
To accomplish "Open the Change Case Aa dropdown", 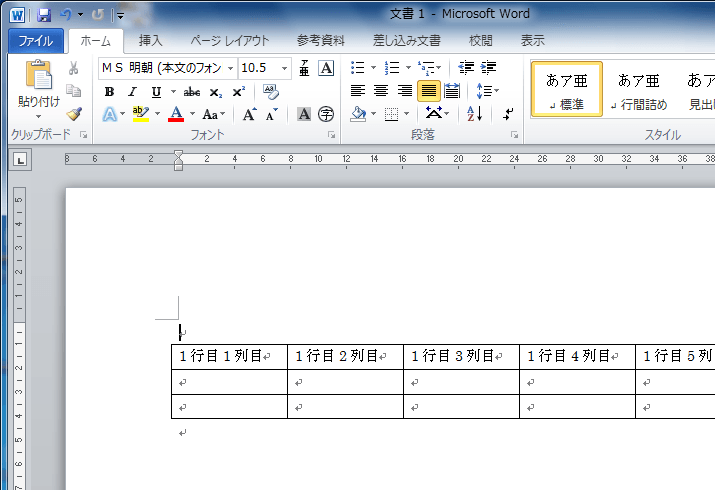I will tap(214, 114).
